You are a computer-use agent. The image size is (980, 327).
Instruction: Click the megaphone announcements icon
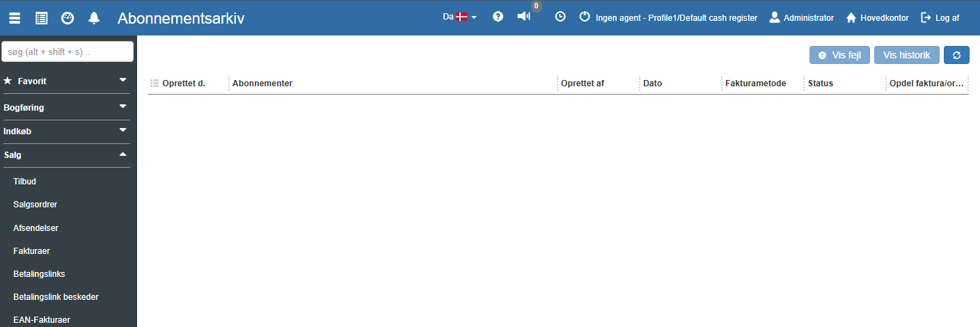click(x=524, y=17)
